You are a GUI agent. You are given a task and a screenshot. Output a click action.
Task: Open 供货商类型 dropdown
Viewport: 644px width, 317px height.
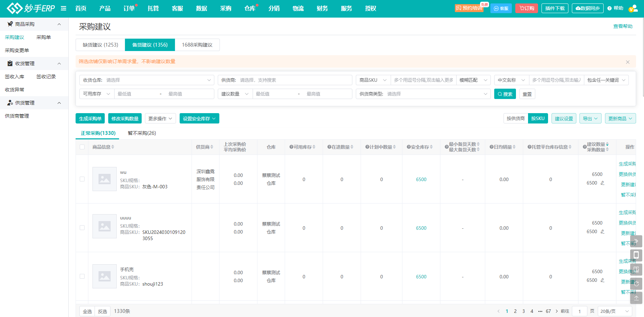[423, 94]
